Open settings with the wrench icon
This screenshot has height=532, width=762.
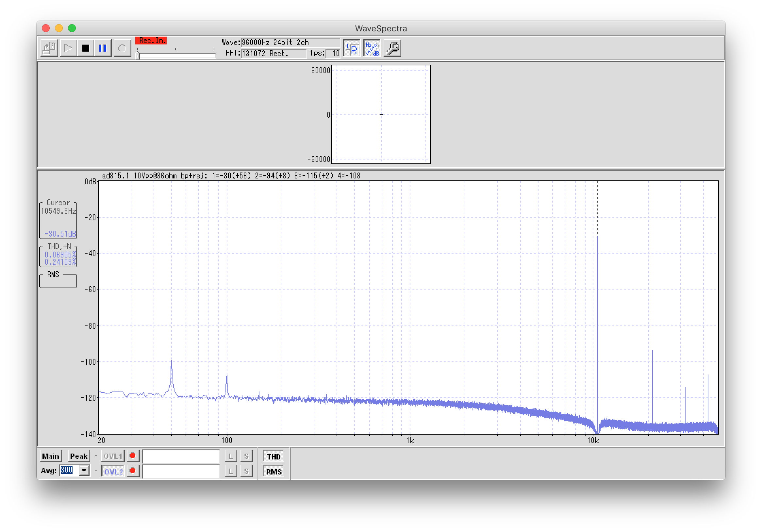(393, 48)
